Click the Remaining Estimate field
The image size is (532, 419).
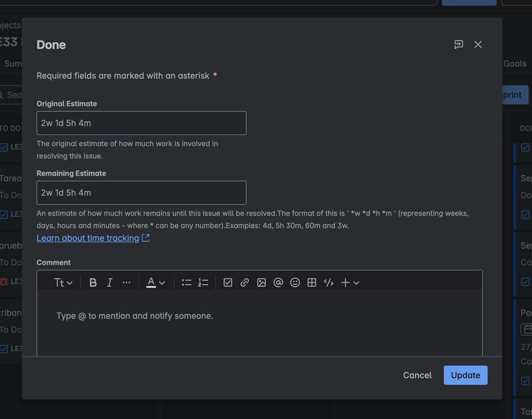[142, 192]
